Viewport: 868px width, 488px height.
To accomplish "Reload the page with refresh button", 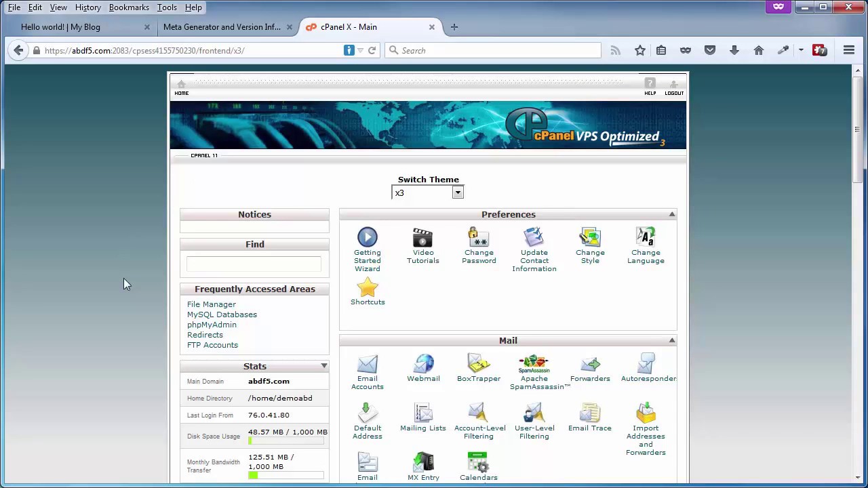I will coord(372,50).
